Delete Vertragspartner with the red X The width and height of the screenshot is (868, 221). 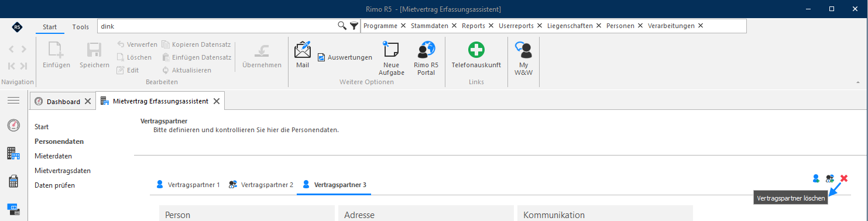pyautogui.click(x=844, y=178)
